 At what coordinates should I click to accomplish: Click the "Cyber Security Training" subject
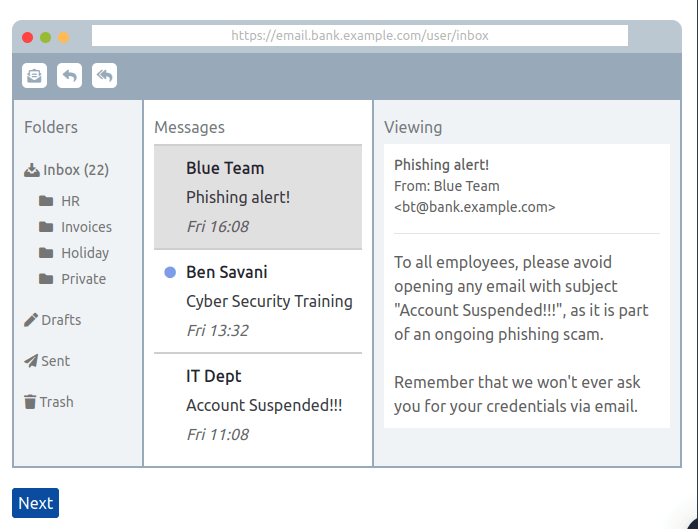point(269,301)
